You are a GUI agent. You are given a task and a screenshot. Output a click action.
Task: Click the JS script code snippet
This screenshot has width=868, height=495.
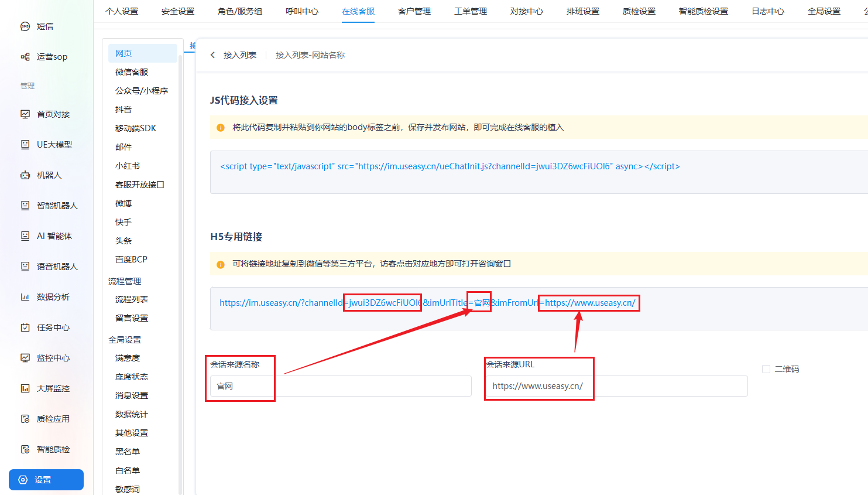[450, 166]
